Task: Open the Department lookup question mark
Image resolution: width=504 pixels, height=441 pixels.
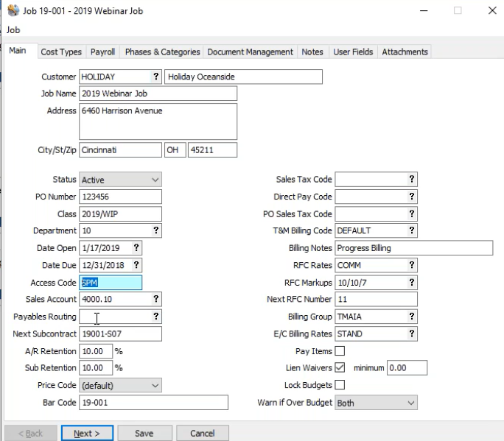Action: [155, 230]
